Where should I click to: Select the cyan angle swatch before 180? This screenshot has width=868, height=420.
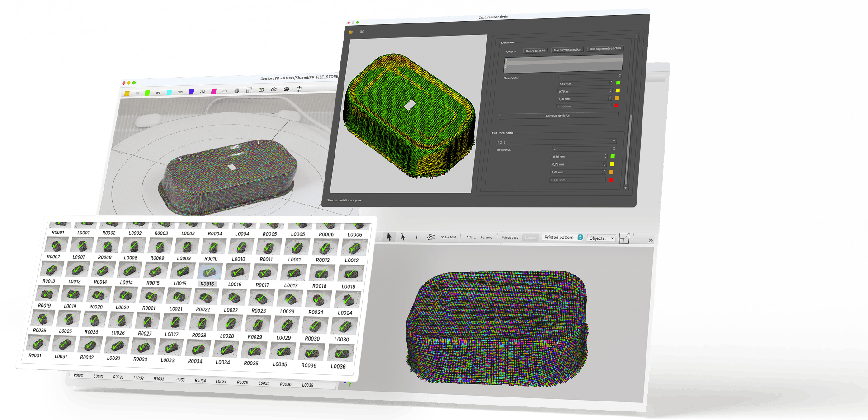coord(169,92)
